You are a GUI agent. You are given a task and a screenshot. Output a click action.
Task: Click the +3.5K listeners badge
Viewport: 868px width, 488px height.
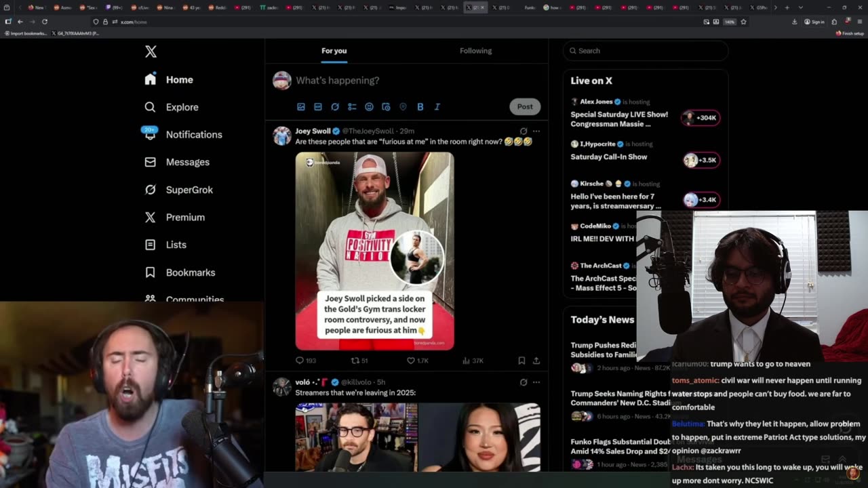click(701, 160)
